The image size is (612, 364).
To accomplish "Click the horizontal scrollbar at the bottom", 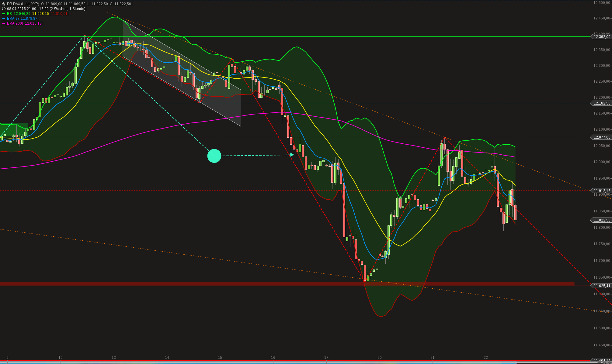I will pyautogui.click(x=304, y=362).
